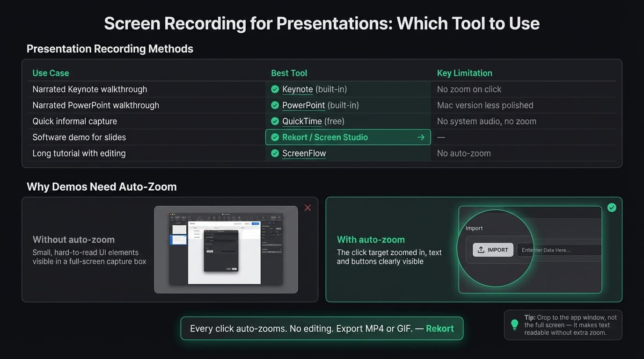Follow the QuickTime link
644x359 pixels.
[302, 121]
